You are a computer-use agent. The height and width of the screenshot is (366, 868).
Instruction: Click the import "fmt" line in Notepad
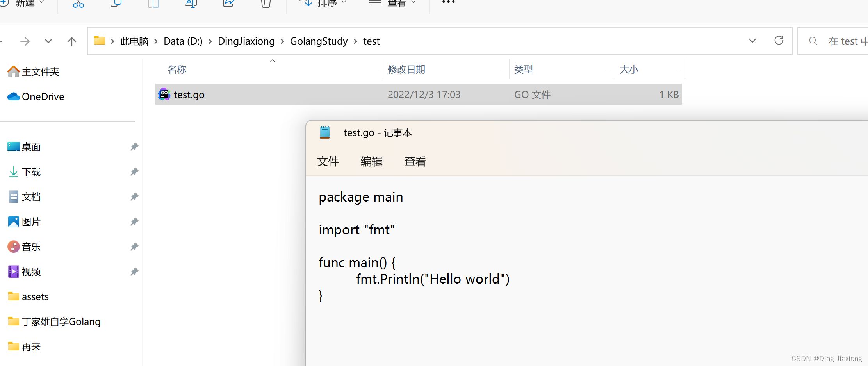click(x=357, y=230)
